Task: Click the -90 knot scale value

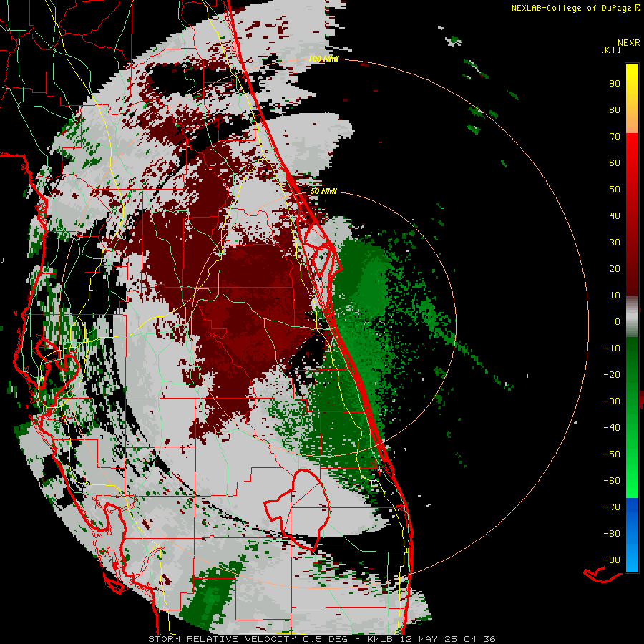Action: click(612, 560)
